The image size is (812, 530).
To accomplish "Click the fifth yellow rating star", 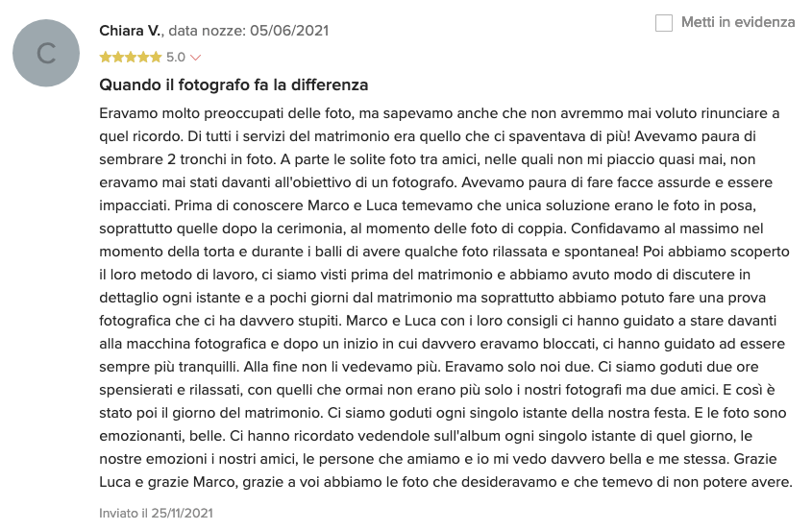I will pos(156,57).
